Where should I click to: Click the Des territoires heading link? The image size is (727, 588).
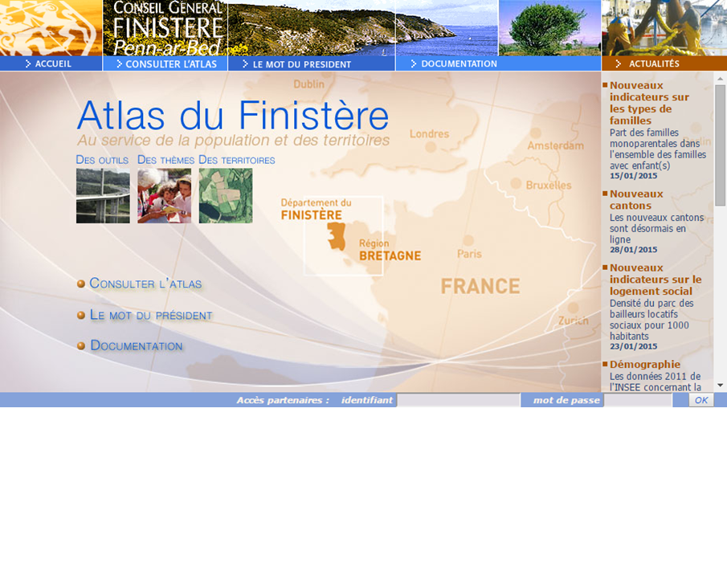(236, 160)
